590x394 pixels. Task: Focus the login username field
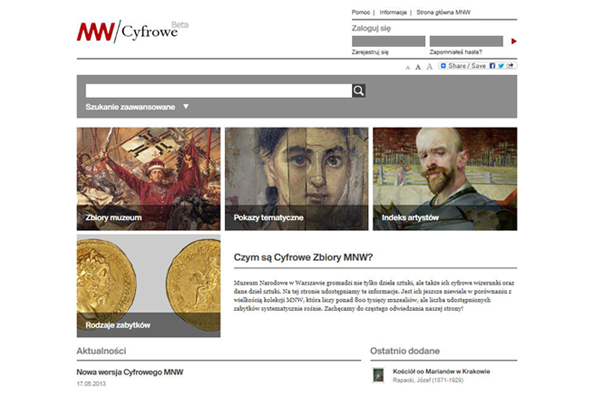point(388,41)
